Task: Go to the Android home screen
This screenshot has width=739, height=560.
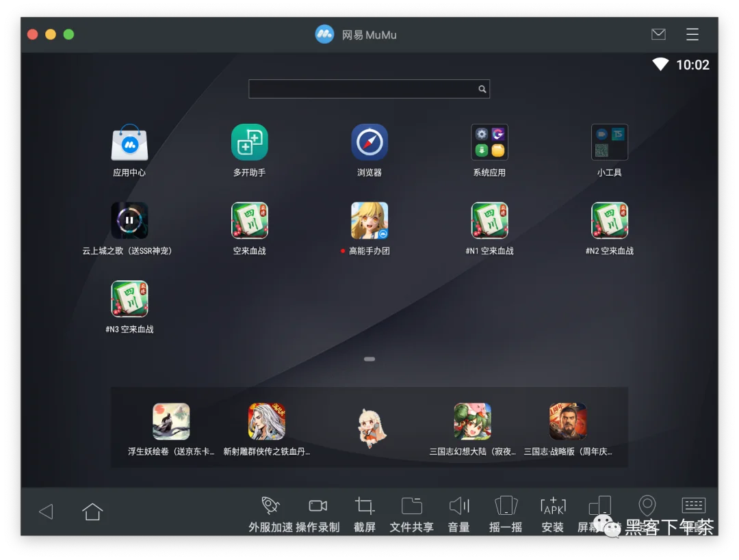Action: pyautogui.click(x=92, y=511)
